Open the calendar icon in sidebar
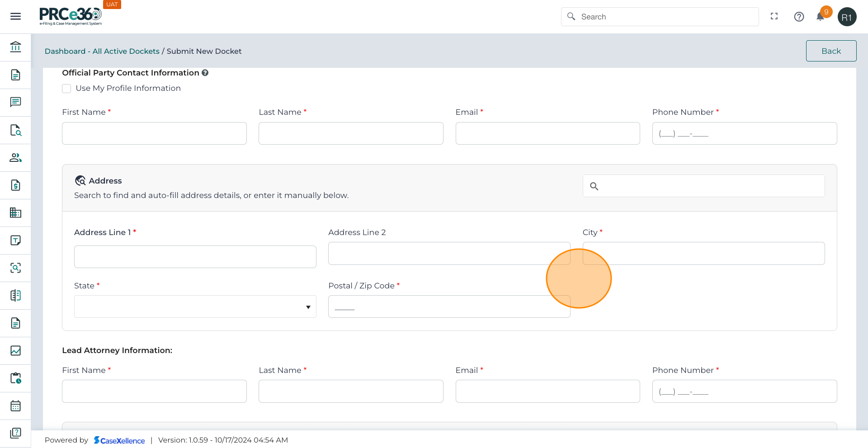Screen dimensions: 868x448 pyautogui.click(x=15, y=406)
